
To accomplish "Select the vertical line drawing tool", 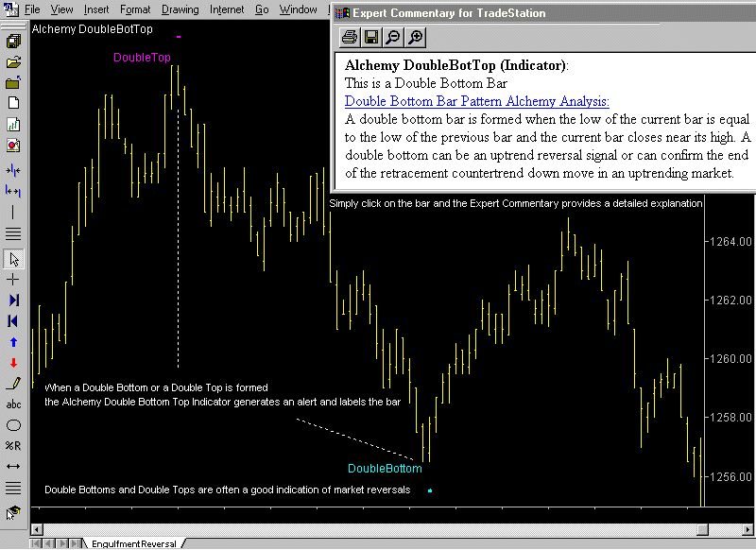I will coord(13,212).
